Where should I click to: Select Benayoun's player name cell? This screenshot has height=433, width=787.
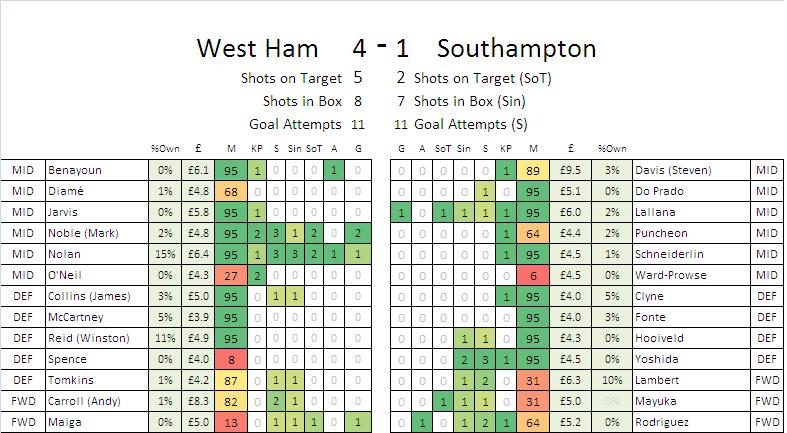tap(94, 170)
